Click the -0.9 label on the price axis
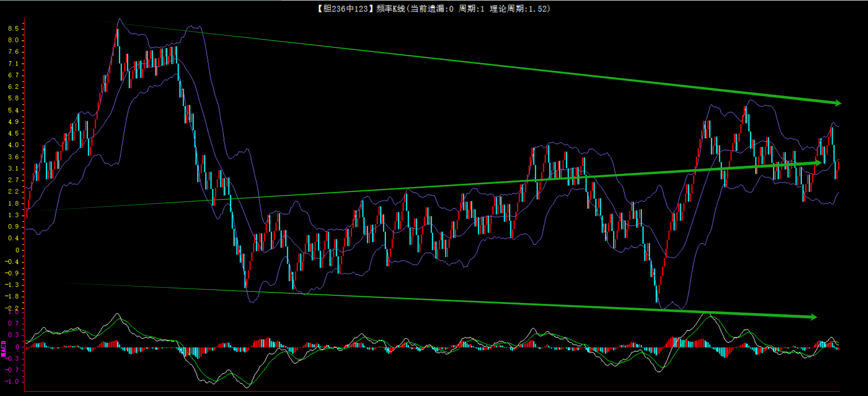This screenshot has width=868, height=396. [12, 273]
